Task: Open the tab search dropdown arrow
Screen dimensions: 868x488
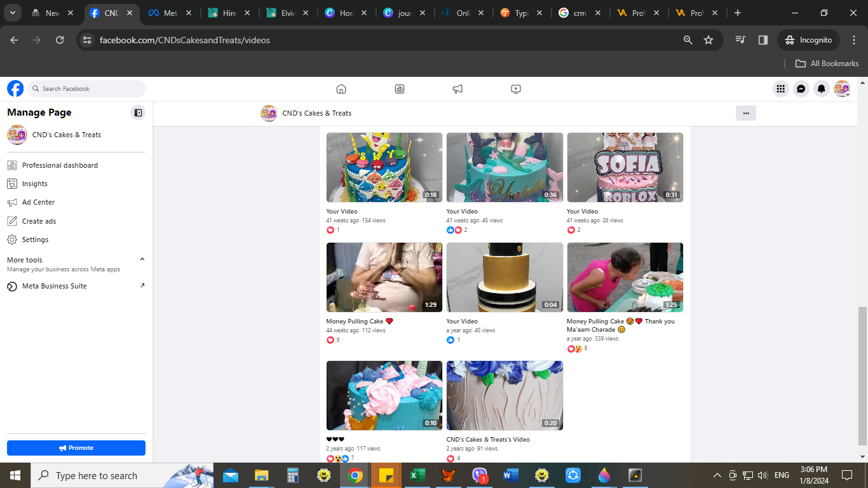Action: (13, 13)
